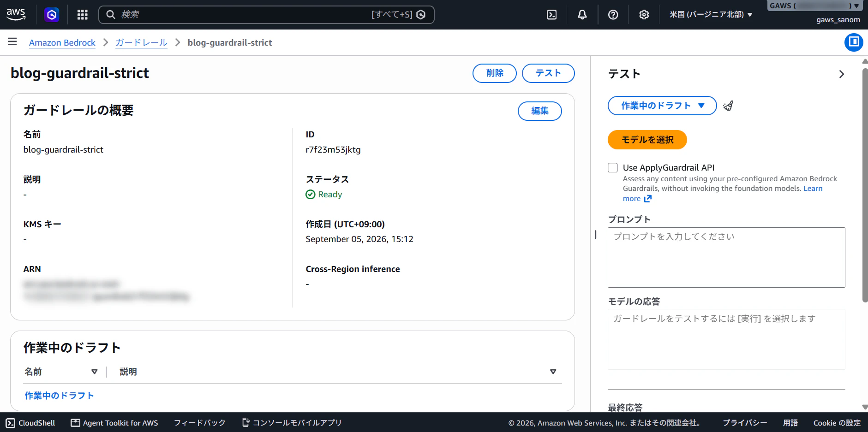The width and height of the screenshot is (868, 432).
Task: Go to the ガードレール breadcrumb
Action: (141, 42)
